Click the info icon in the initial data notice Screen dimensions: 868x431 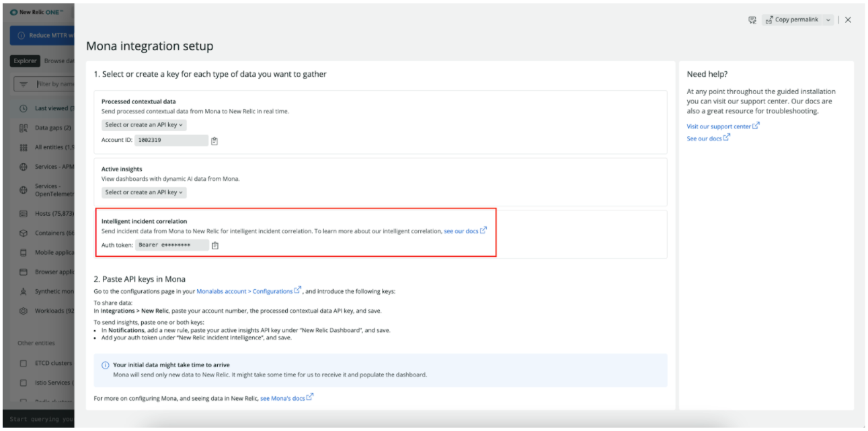[105, 365]
